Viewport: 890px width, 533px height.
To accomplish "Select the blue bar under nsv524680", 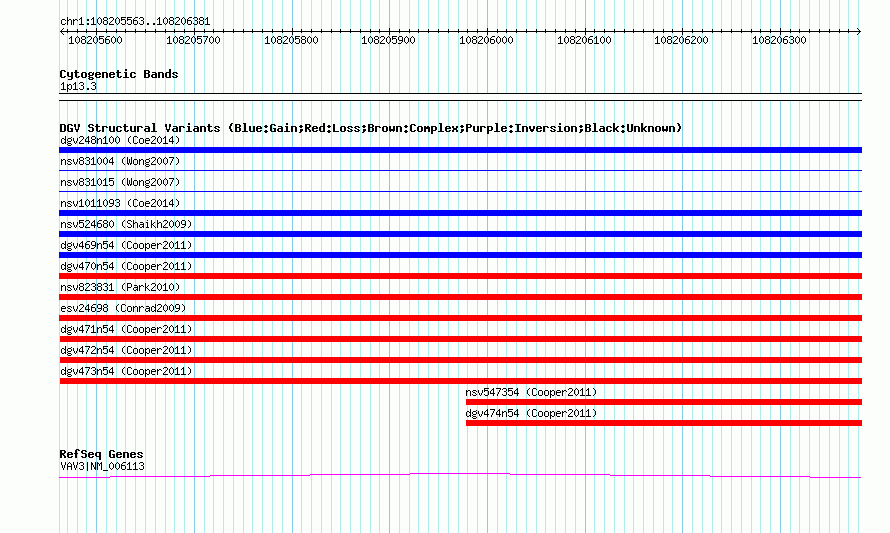I will pos(460,234).
